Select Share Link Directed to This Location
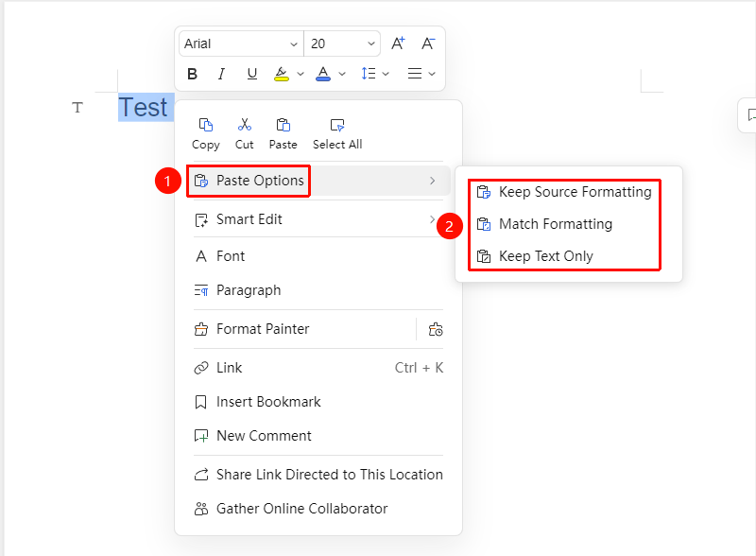756x556 pixels. 318,475
